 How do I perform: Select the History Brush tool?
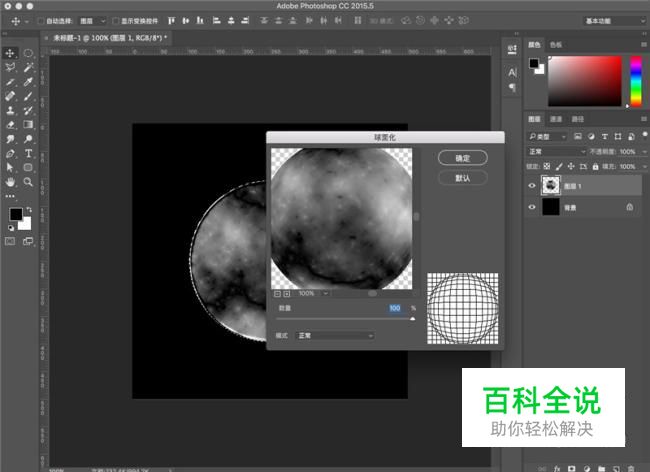pos(28,110)
